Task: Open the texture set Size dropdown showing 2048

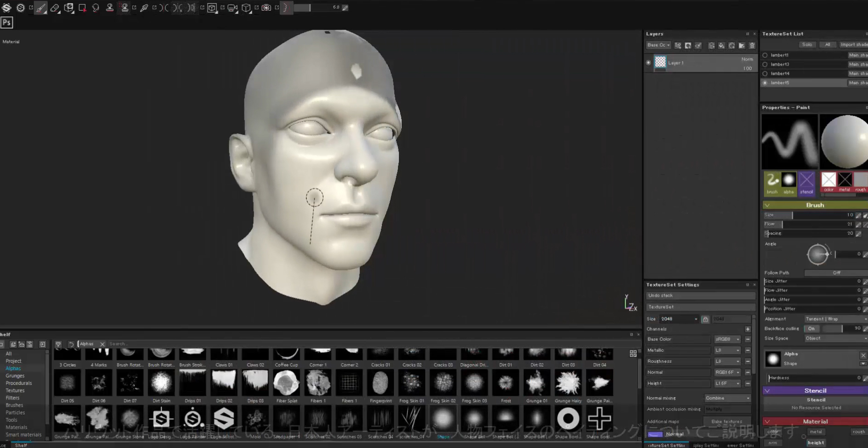Action: coord(679,319)
